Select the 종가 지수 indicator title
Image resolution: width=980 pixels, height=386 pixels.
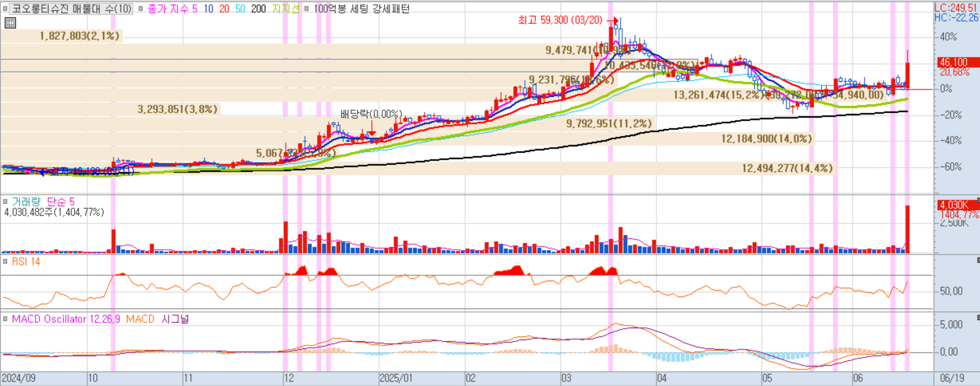click(x=168, y=9)
